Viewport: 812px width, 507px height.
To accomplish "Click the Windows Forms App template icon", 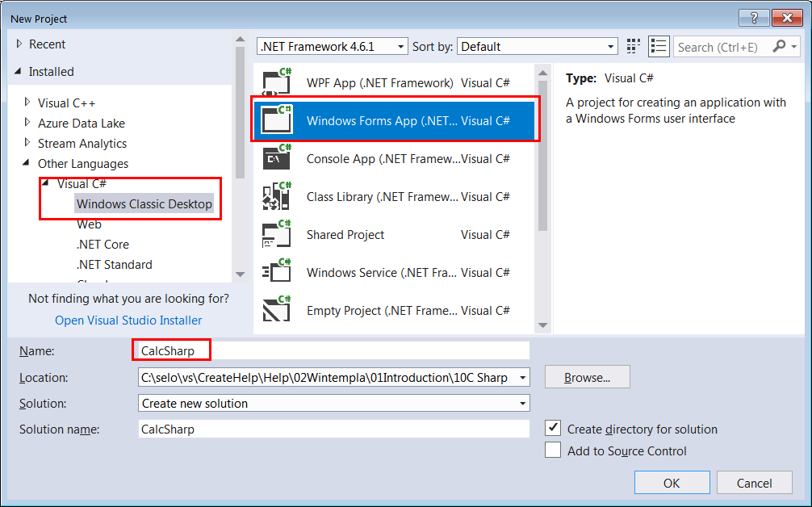I will point(277,119).
